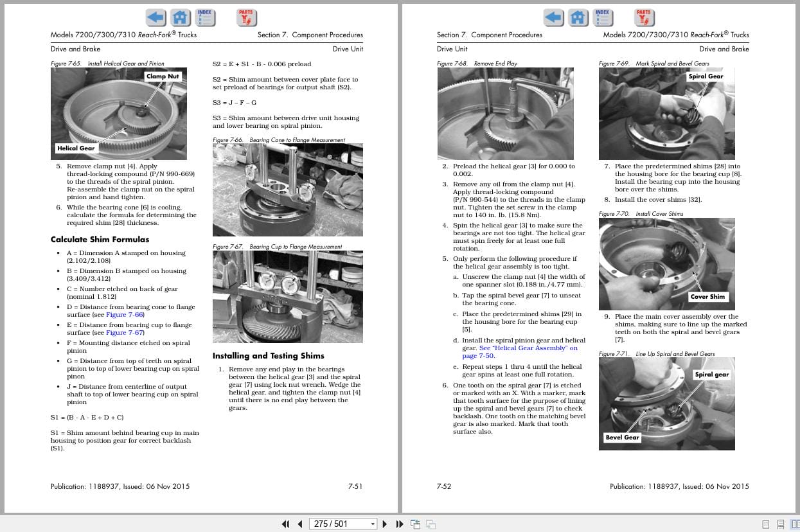Click the Bearing Cone to Flange Measurement photo
The height and width of the screenshot is (532, 800).
pyautogui.click(x=287, y=190)
